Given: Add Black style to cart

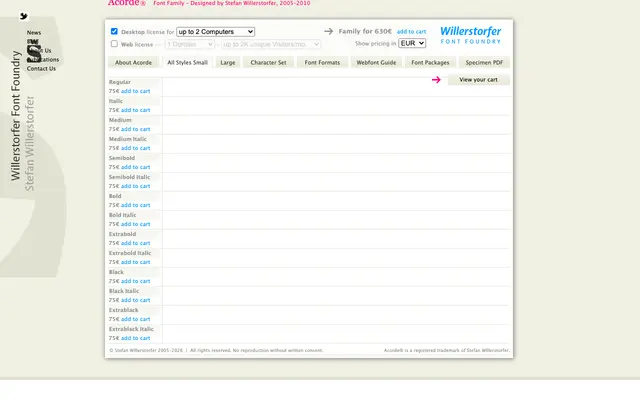Looking at the screenshot, I should [x=136, y=281].
